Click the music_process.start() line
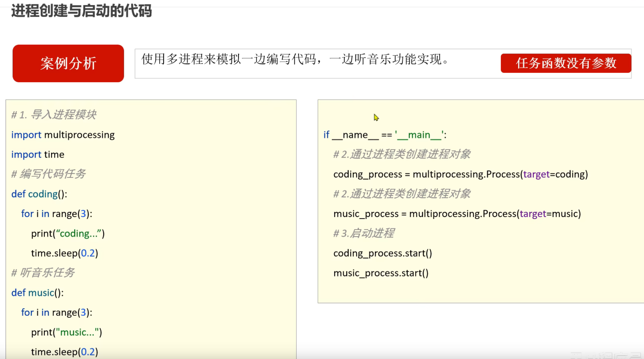Screen dimensions: 644x359 tap(381, 273)
